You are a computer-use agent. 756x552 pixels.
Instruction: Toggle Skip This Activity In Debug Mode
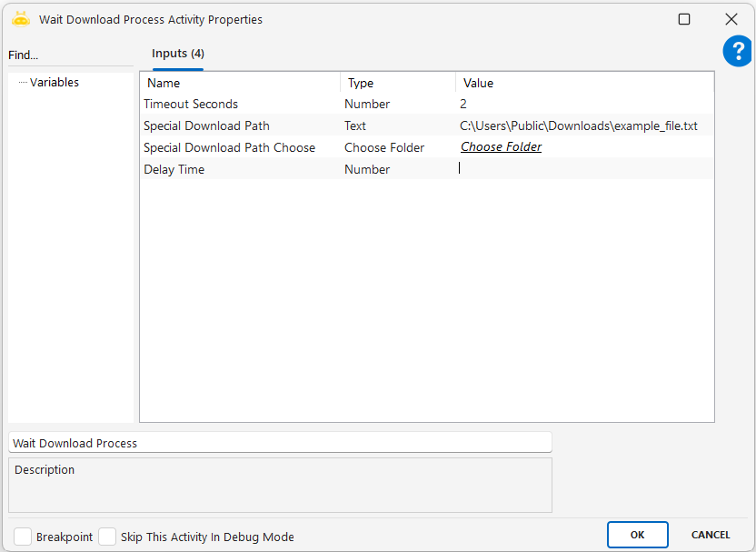tap(107, 537)
